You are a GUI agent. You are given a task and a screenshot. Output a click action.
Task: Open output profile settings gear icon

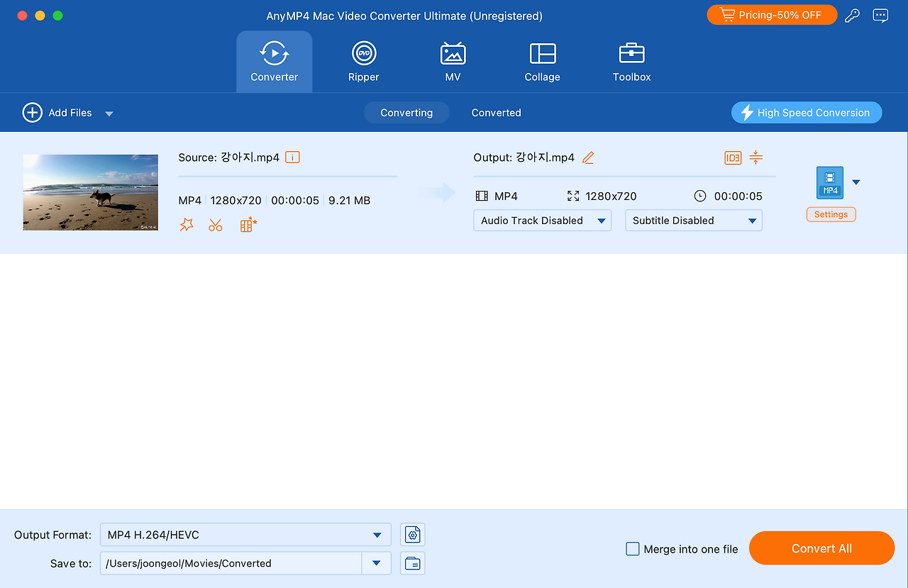(x=413, y=535)
